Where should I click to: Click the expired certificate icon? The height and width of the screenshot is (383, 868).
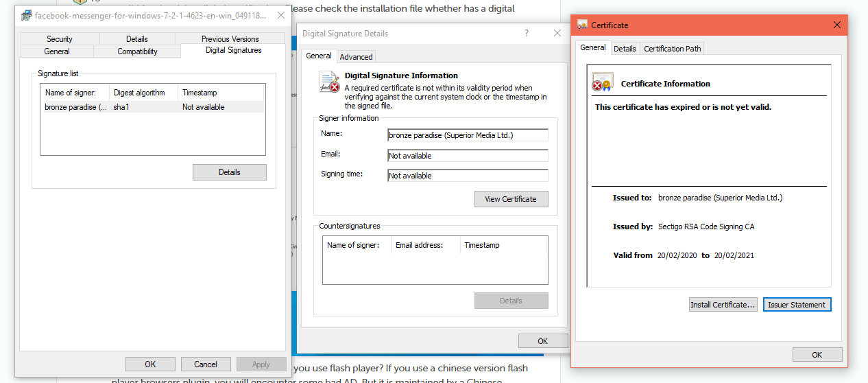click(x=601, y=82)
